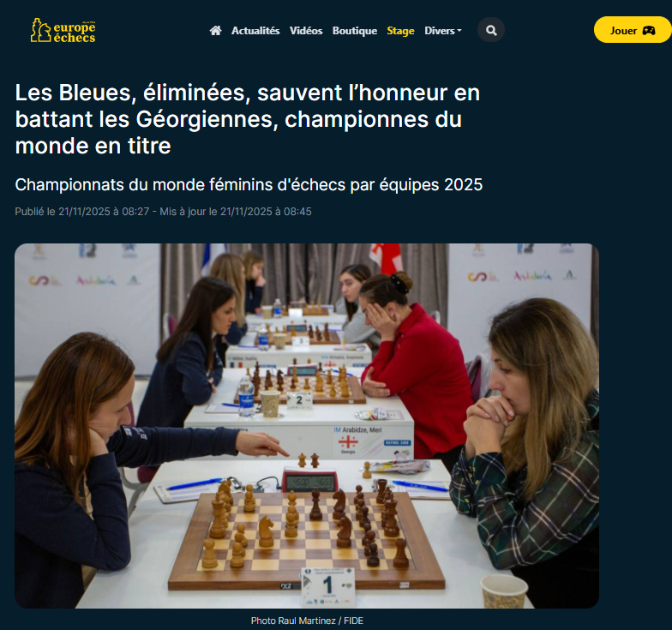The image size is (672, 630).
Task: Click the Divers dropdown caret arrow
Action: [459, 31]
